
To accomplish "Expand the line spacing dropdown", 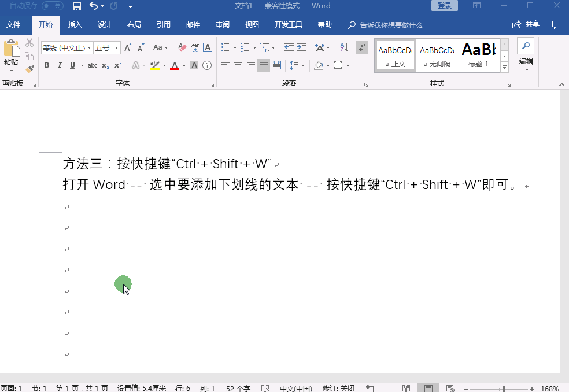I will [x=303, y=65].
